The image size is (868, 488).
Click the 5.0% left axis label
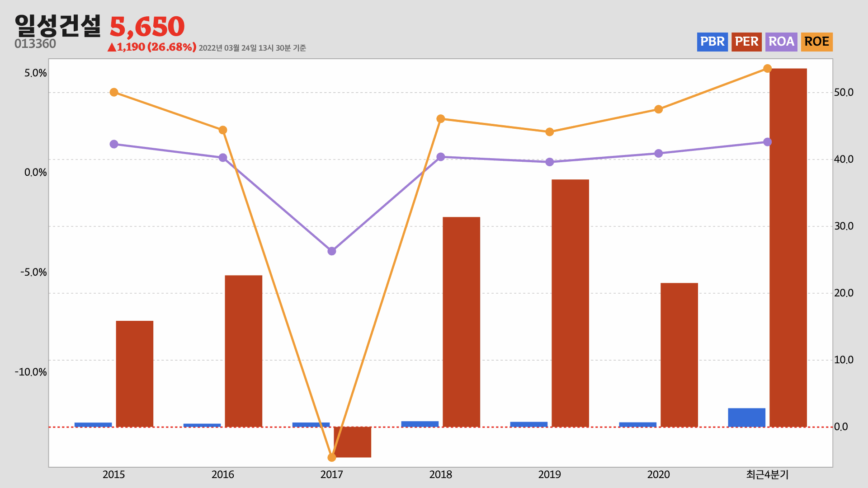(36, 73)
